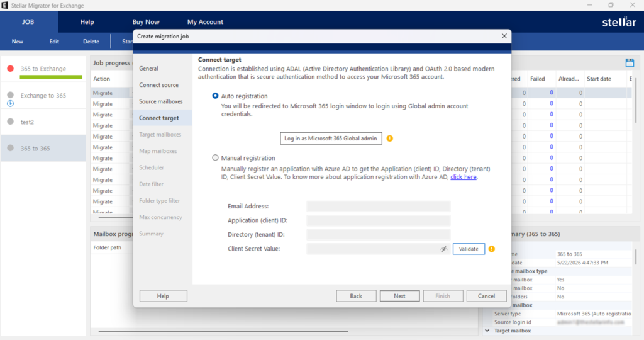Image resolution: width=644 pixels, height=340 pixels.
Task: Click the Back button
Action: (x=356, y=296)
